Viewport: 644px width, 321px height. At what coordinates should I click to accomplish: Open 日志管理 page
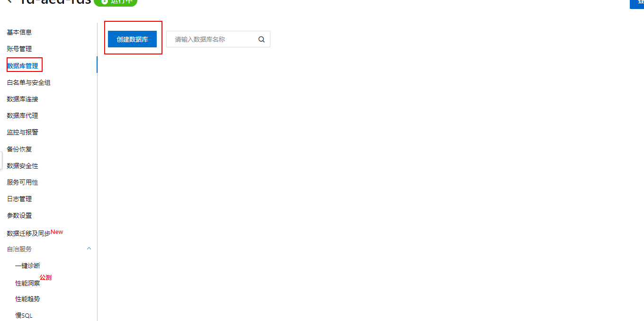click(x=19, y=199)
